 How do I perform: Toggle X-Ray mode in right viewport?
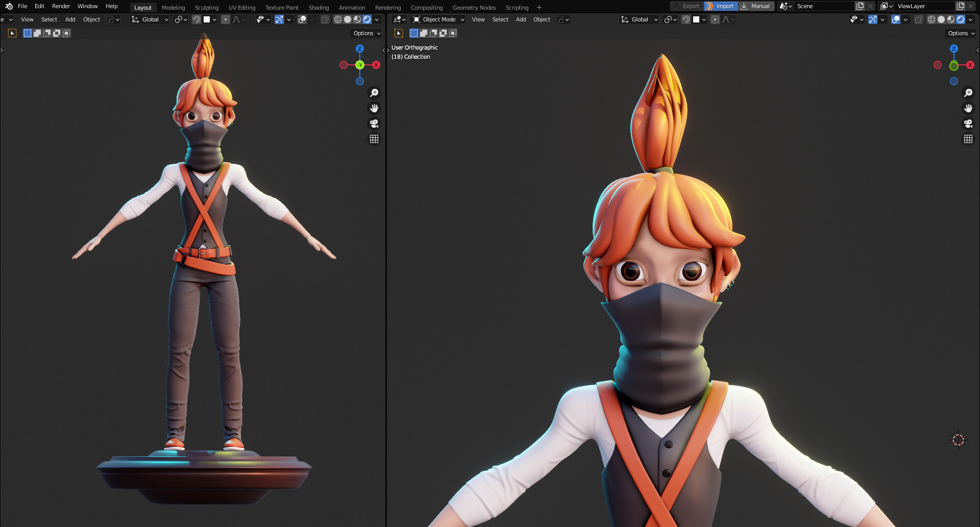[919, 19]
